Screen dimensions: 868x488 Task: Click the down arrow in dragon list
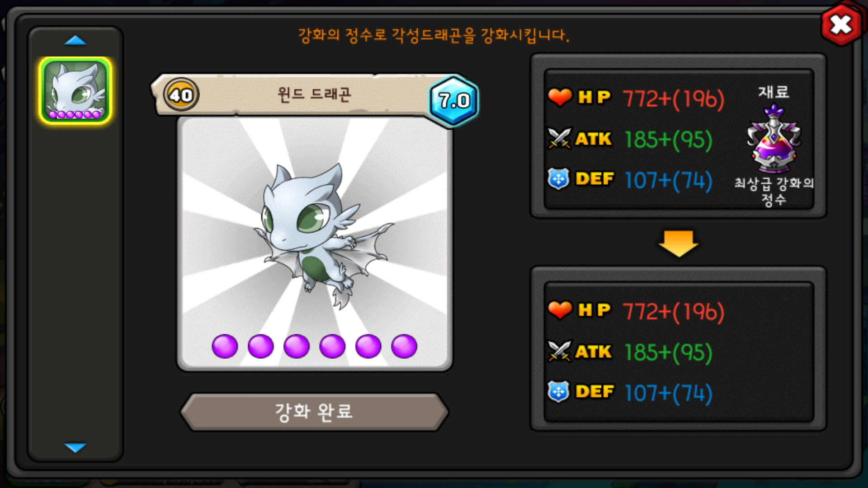pos(75,447)
